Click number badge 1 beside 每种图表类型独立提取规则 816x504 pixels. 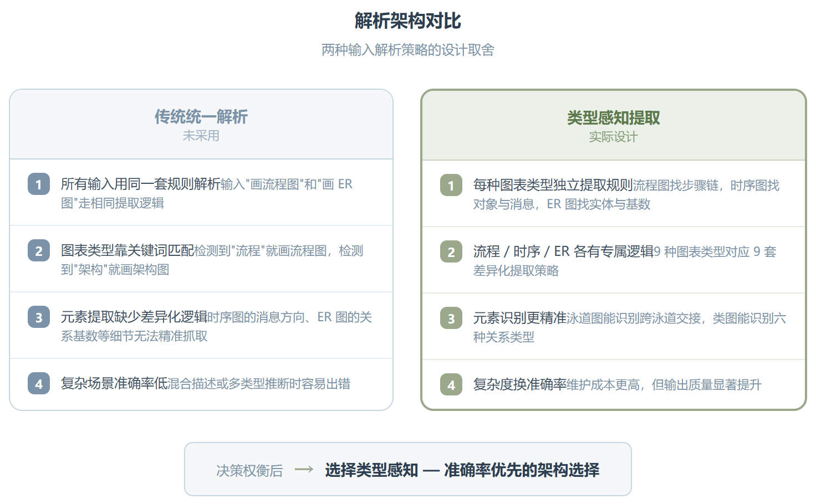[x=451, y=186]
